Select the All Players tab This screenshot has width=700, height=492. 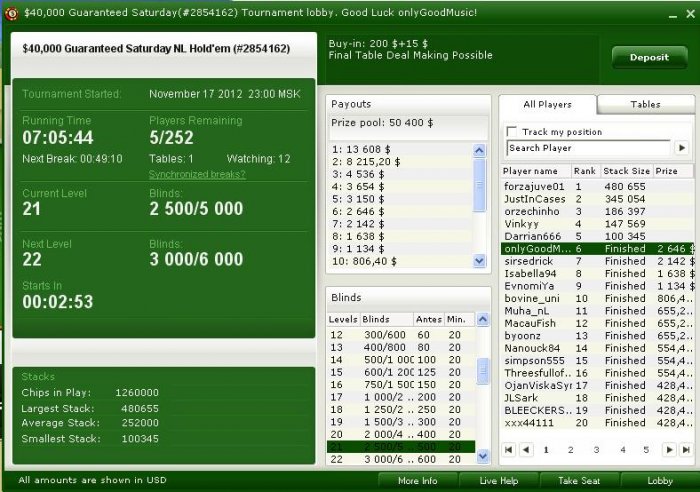point(547,104)
